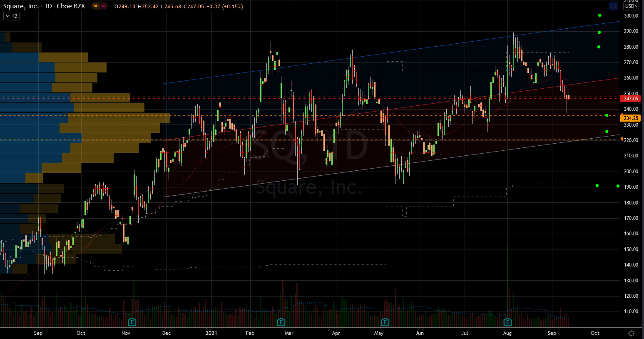644x339 pixels.
Task: Click the red 247.05 price label
Action: tap(631, 99)
